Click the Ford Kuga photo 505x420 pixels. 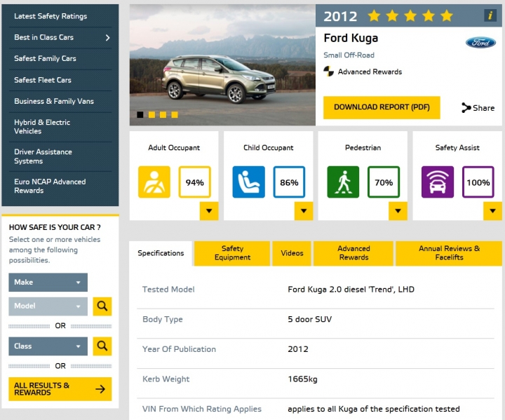(222, 65)
